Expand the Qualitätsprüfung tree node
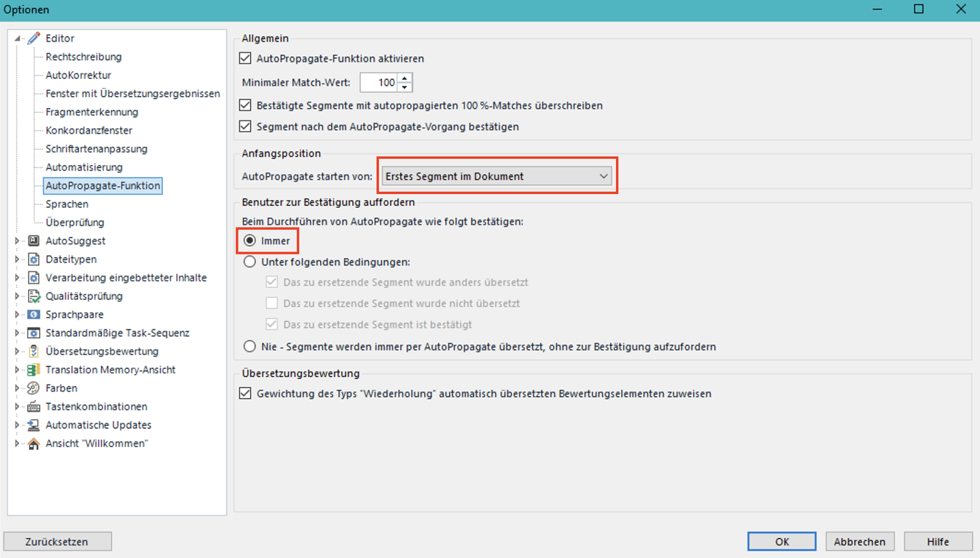This screenshot has height=558, width=980. tap(17, 296)
